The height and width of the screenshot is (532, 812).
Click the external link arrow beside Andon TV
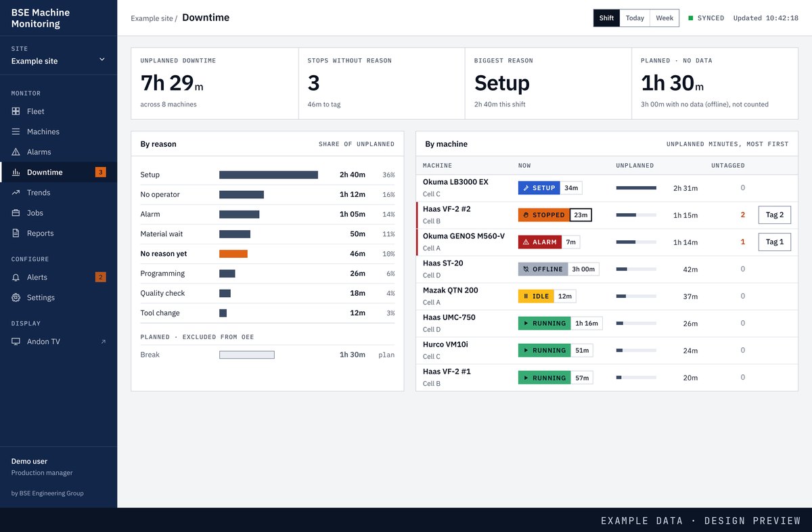pos(104,342)
